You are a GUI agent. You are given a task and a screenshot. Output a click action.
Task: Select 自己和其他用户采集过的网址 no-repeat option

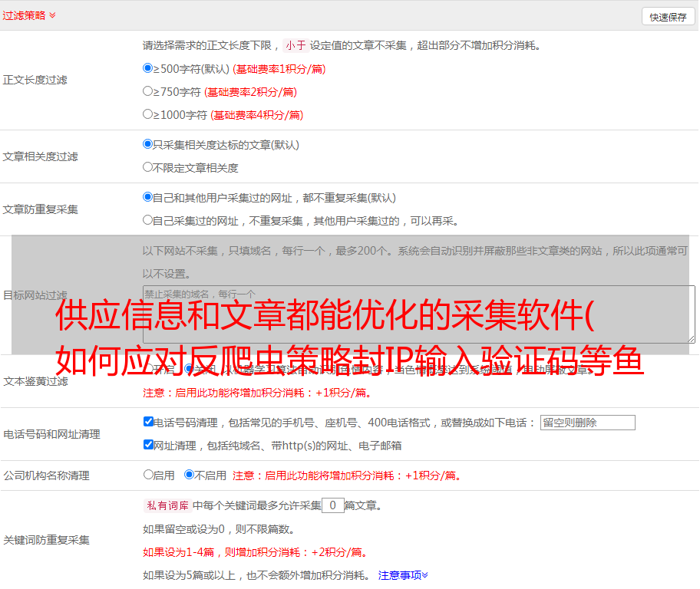pos(148,197)
